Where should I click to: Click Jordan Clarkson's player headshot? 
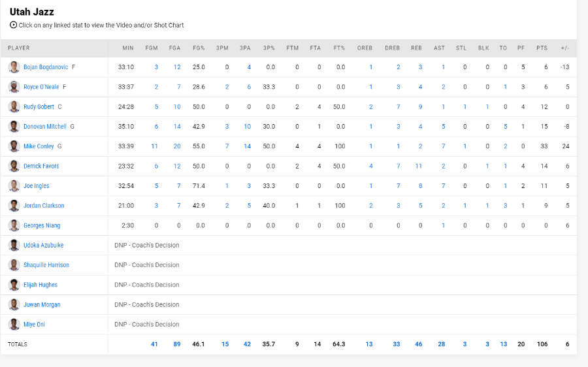(14, 206)
